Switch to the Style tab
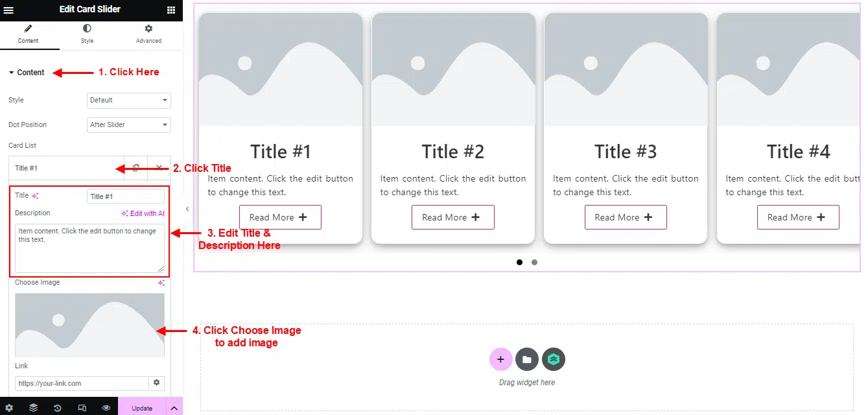 click(87, 34)
